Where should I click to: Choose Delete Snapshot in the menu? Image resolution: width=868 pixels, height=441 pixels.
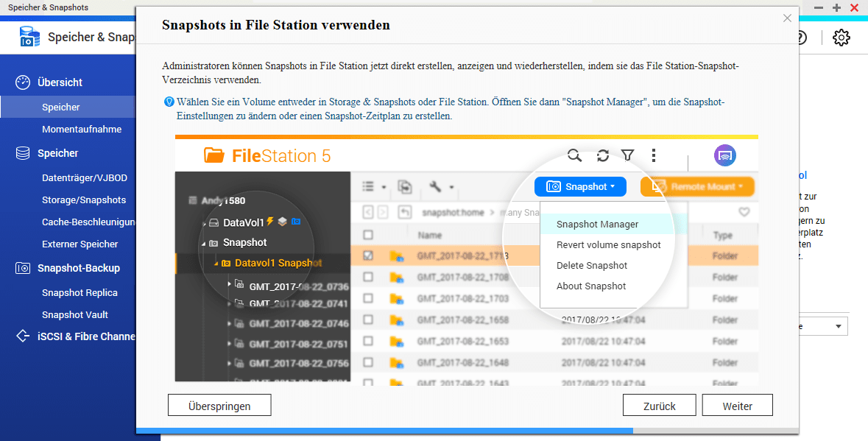592,265
